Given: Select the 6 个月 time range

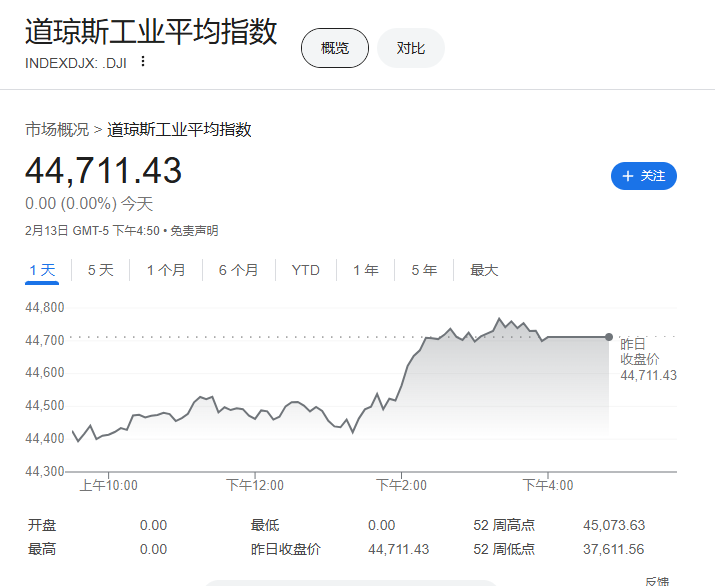Looking at the screenshot, I should (238, 270).
